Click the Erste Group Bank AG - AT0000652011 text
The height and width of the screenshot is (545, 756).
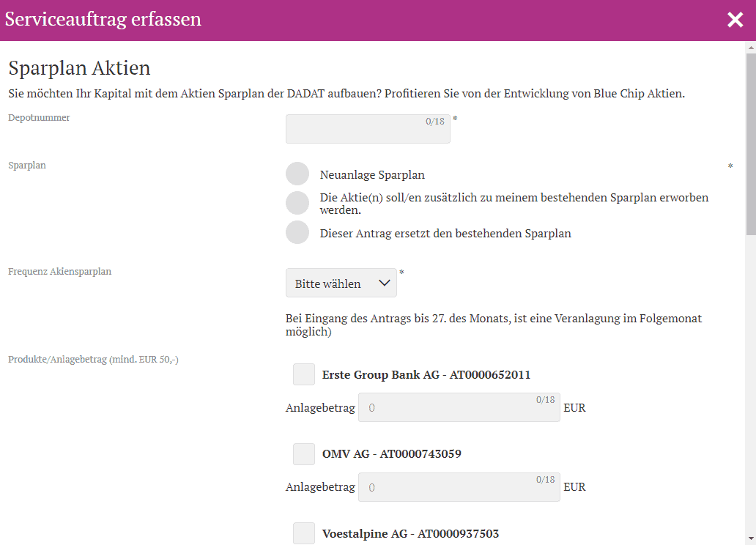tap(426, 375)
